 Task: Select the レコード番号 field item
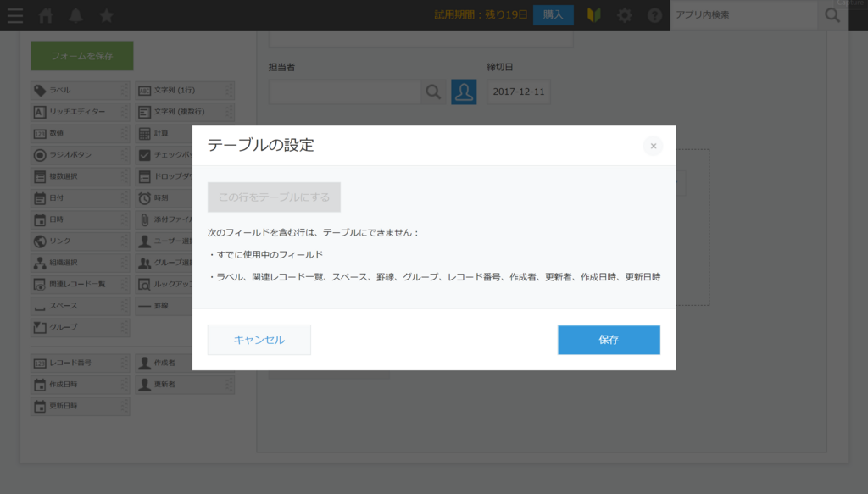[81, 363]
